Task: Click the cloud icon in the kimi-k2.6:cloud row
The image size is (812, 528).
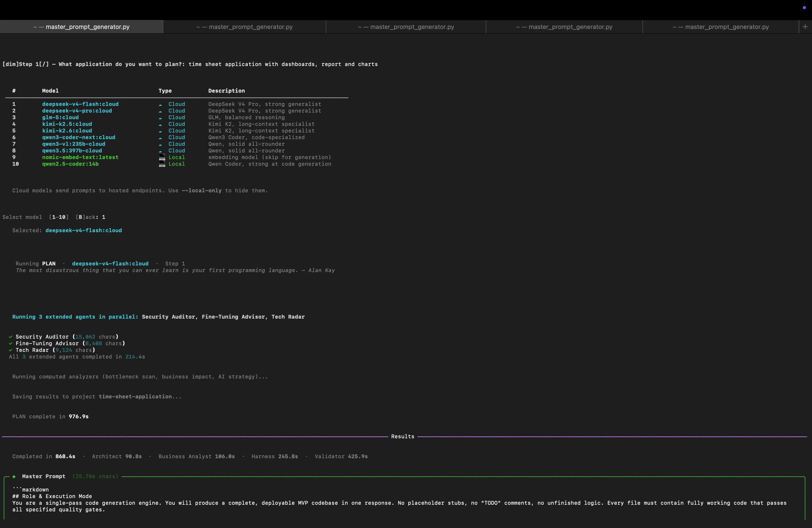Action: tap(160, 131)
